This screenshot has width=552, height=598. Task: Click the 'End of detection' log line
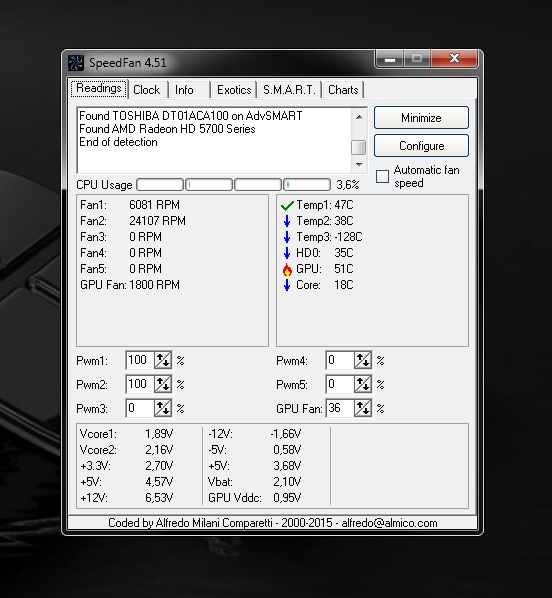click(118, 142)
